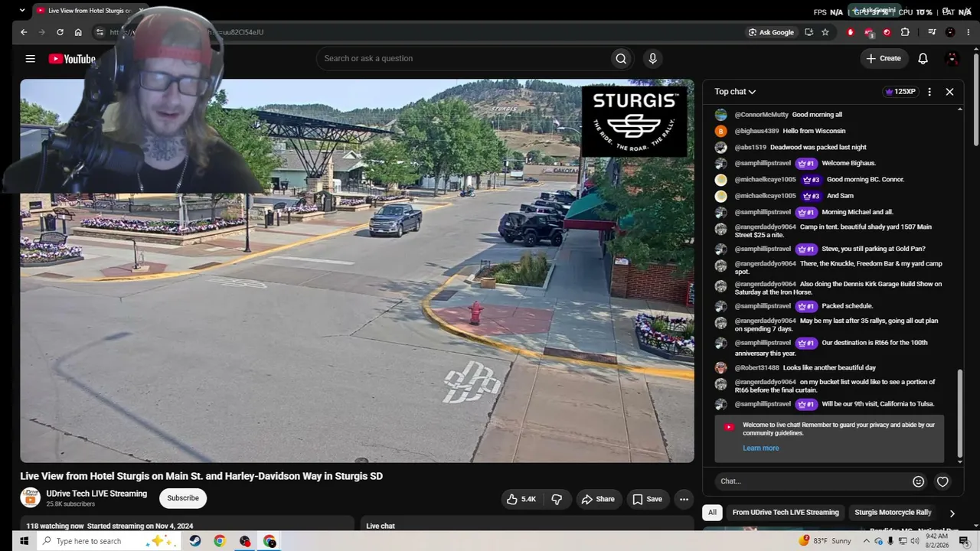Open the first red extension icon
980x551 pixels.
click(x=850, y=32)
